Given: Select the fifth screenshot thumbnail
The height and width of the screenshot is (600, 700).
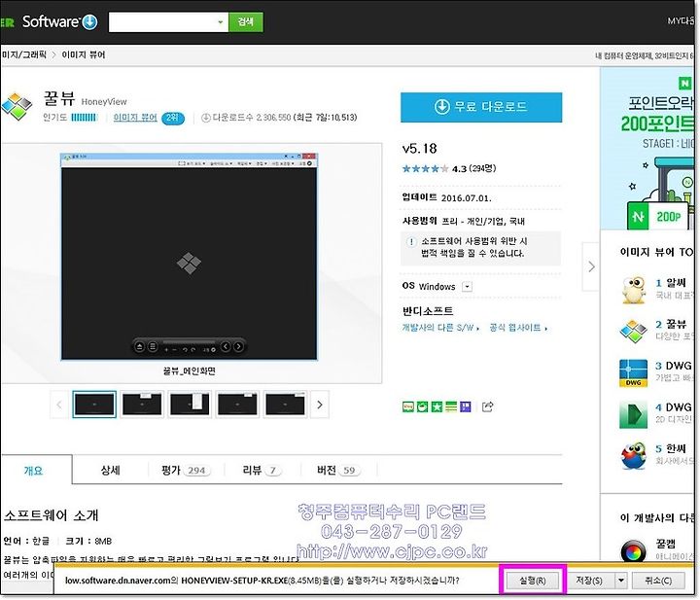Looking at the screenshot, I should (285, 405).
